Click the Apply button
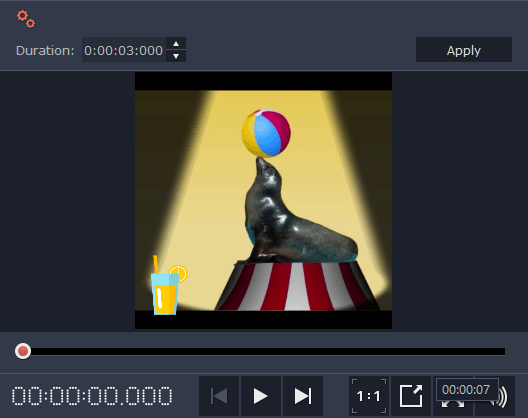This screenshot has height=418, width=528. 464,50
